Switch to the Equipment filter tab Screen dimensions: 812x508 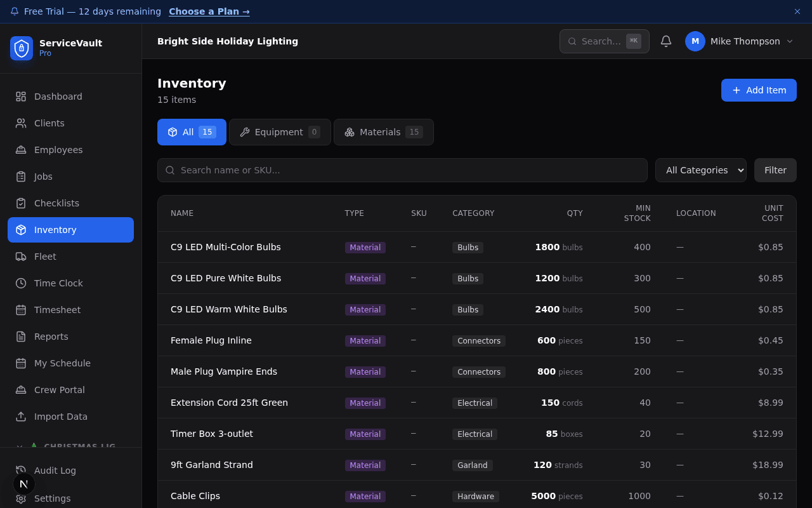tap(280, 132)
